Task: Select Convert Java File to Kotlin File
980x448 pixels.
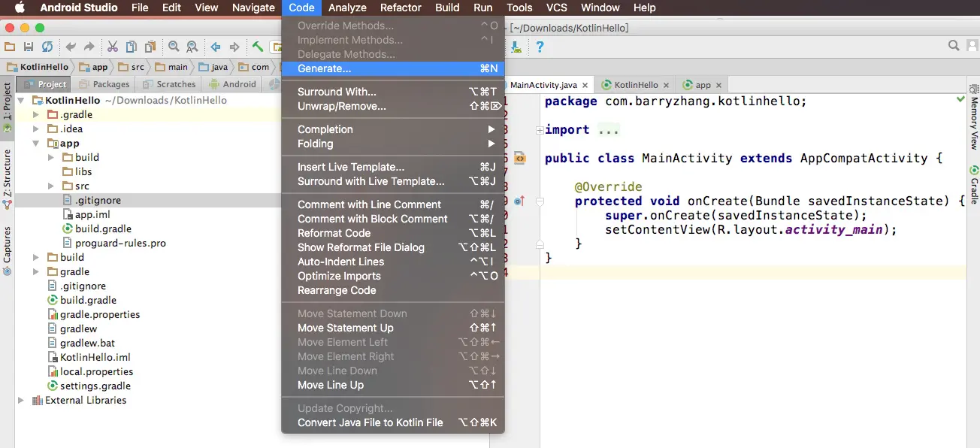Action: point(393,422)
